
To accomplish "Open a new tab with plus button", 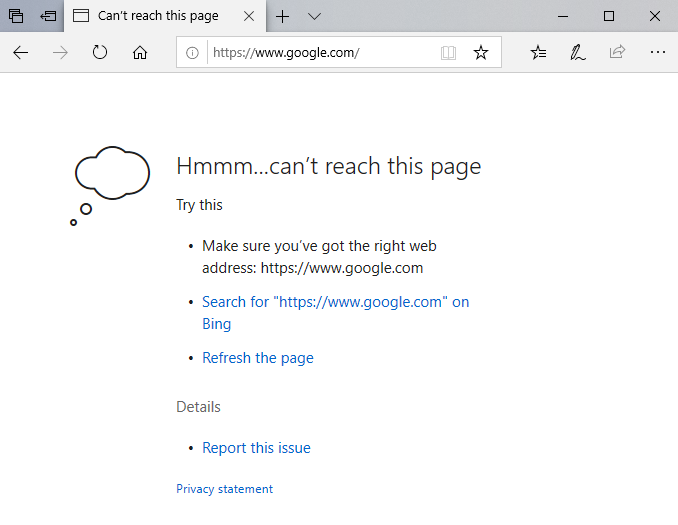I will point(282,16).
